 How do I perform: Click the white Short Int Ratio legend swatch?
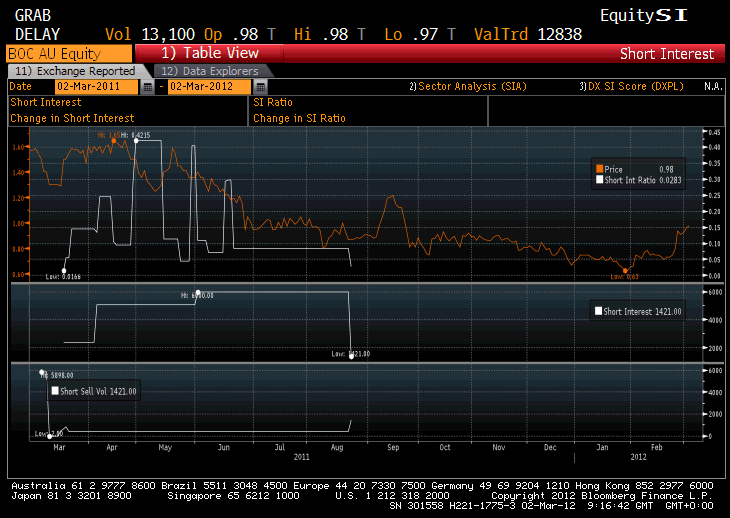click(x=600, y=180)
